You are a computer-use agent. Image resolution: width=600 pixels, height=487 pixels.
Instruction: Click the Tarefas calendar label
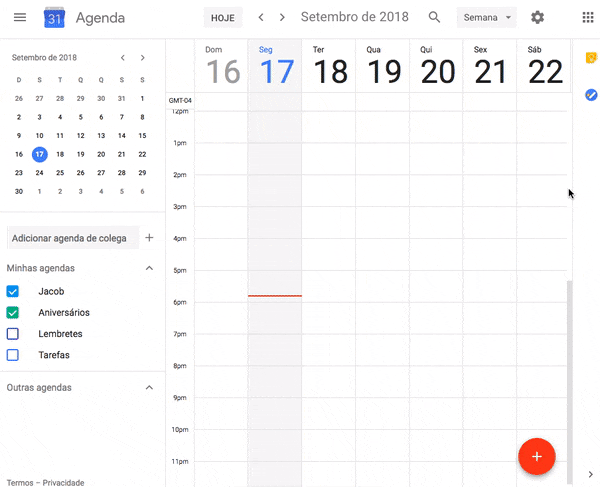(x=54, y=355)
